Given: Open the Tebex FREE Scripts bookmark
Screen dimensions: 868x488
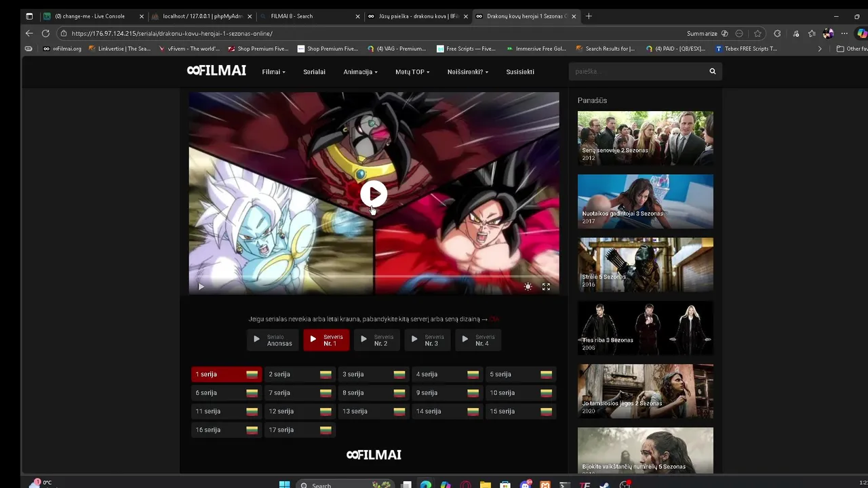Looking at the screenshot, I should point(747,49).
